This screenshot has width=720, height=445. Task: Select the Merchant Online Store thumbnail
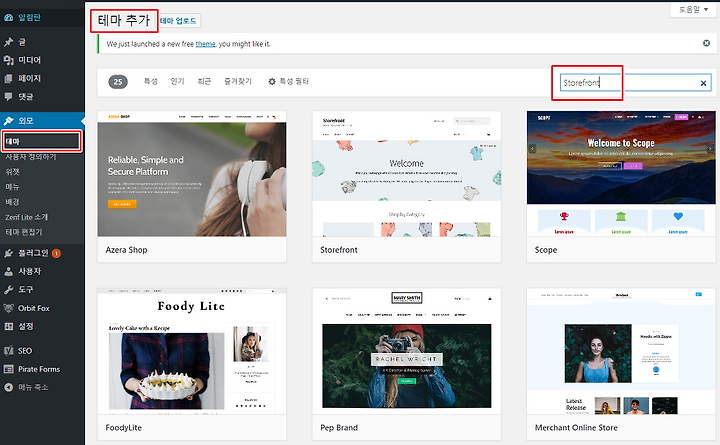(x=621, y=351)
